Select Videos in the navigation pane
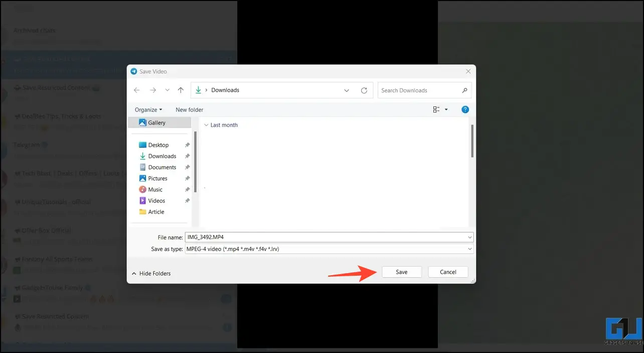Screen dimensions: 644x353 point(156,200)
